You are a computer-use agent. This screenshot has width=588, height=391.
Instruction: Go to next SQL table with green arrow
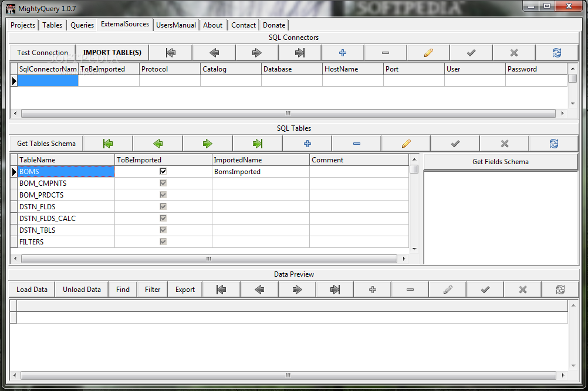(207, 144)
